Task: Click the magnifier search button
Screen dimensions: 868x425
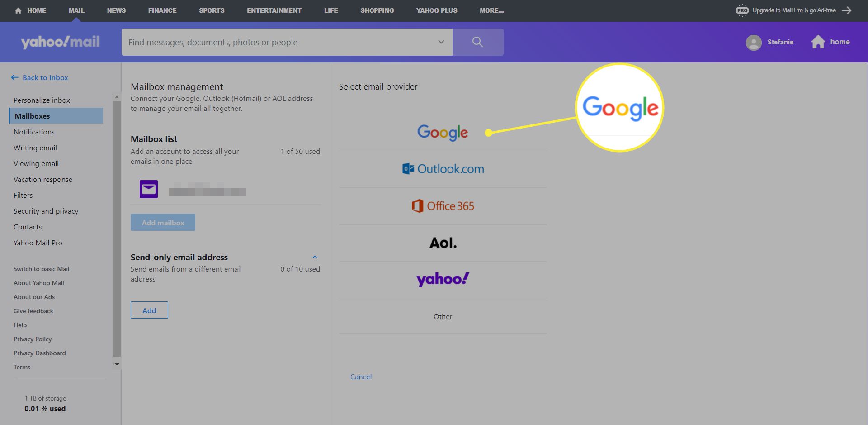Action: pos(478,42)
